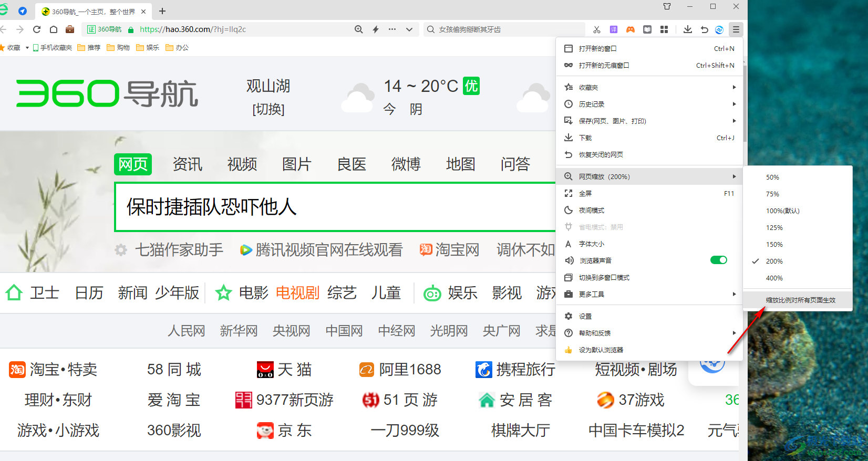The height and width of the screenshot is (461, 868).
Task: Open the scissors screenshot tool
Action: [x=596, y=29]
